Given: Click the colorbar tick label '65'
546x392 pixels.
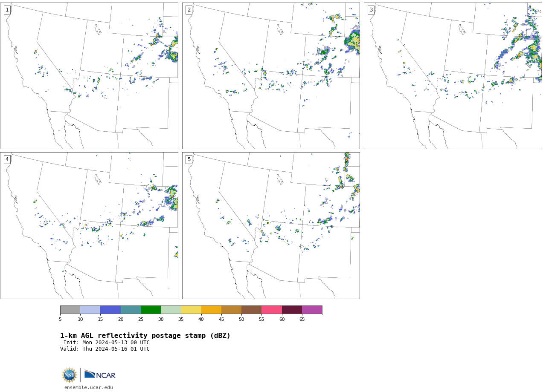Looking at the screenshot, I should 302,320.
